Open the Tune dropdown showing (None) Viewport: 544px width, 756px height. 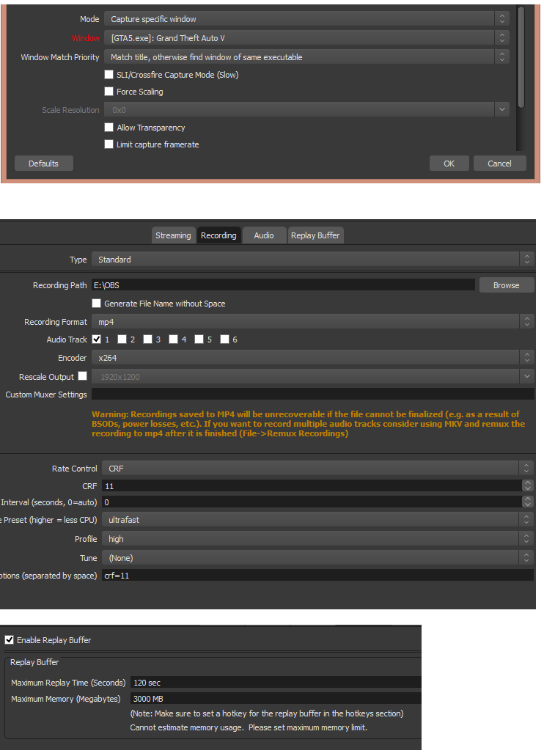pos(317,558)
